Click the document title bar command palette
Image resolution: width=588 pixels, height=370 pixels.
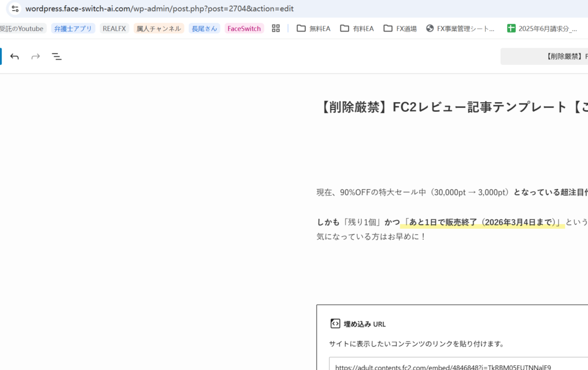pos(544,56)
